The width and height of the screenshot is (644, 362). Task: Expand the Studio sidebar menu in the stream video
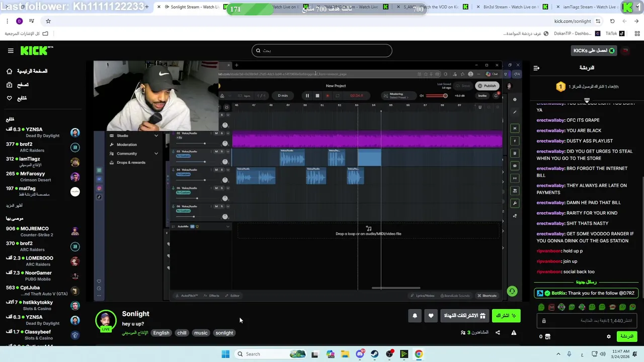(156, 136)
